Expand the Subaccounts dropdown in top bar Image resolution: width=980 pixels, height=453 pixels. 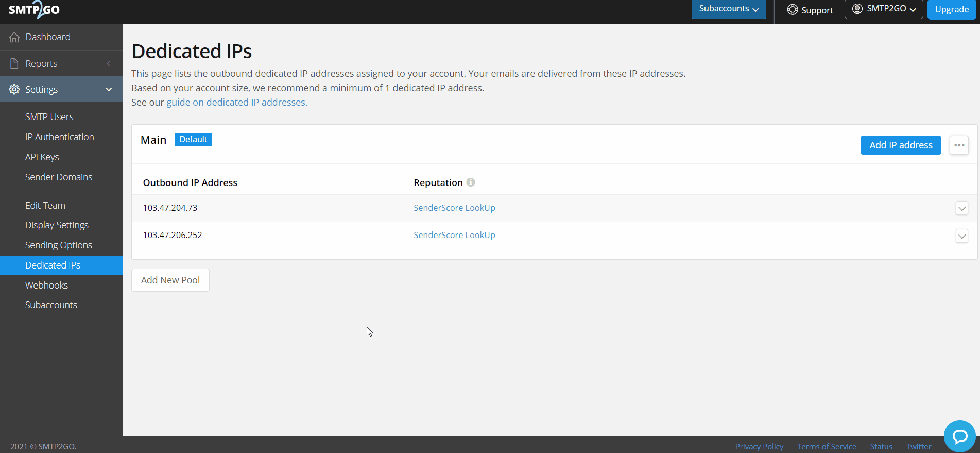click(729, 9)
